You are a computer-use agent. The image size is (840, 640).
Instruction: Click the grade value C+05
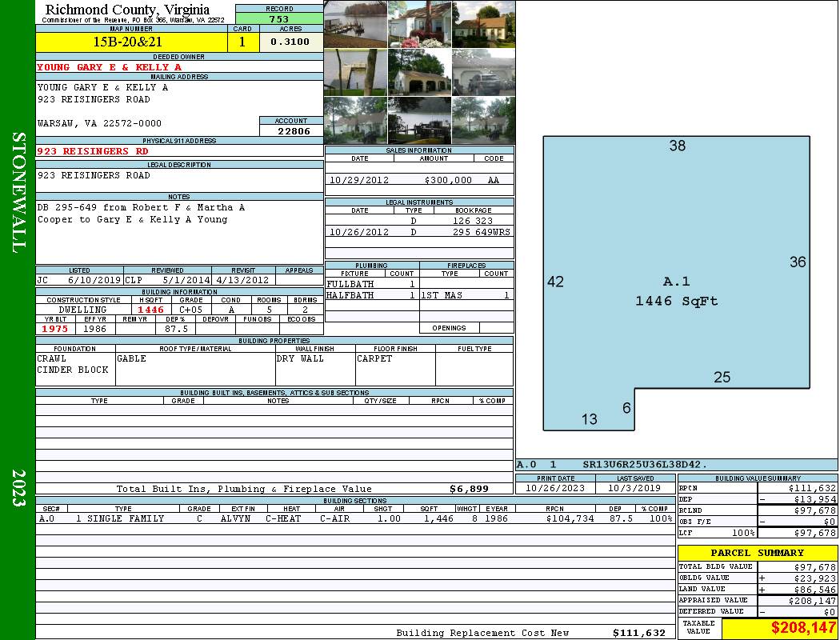[x=190, y=310]
